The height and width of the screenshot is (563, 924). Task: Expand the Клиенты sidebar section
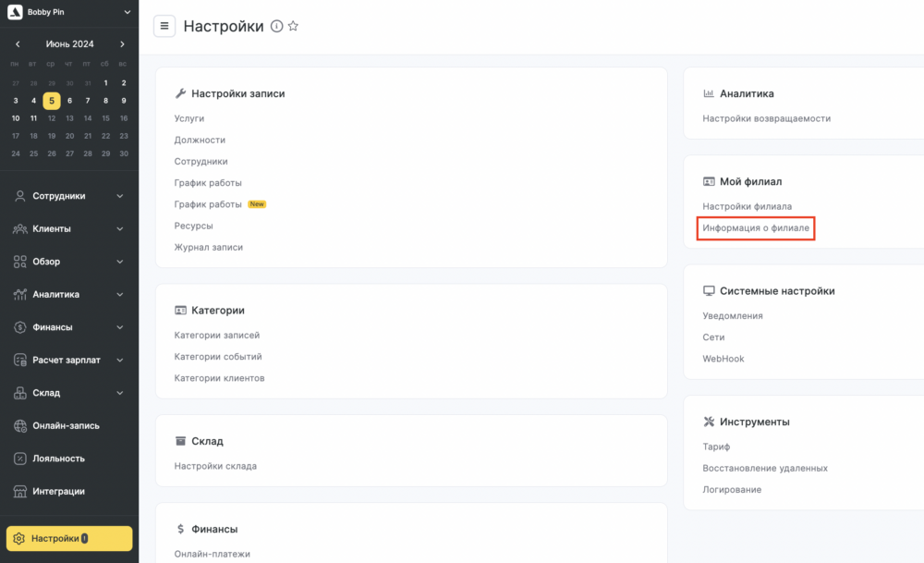pyautogui.click(x=120, y=228)
